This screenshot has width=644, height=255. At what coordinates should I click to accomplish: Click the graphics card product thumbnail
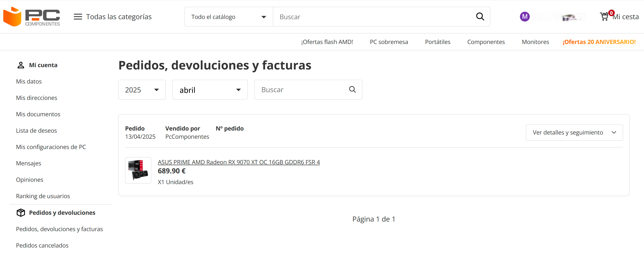138,170
